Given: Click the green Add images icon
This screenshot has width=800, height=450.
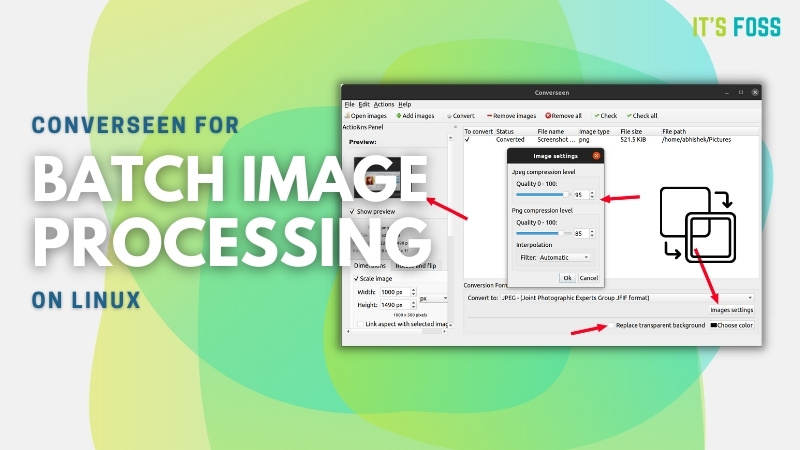Looking at the screenshot, I should (x=399, y=116).
